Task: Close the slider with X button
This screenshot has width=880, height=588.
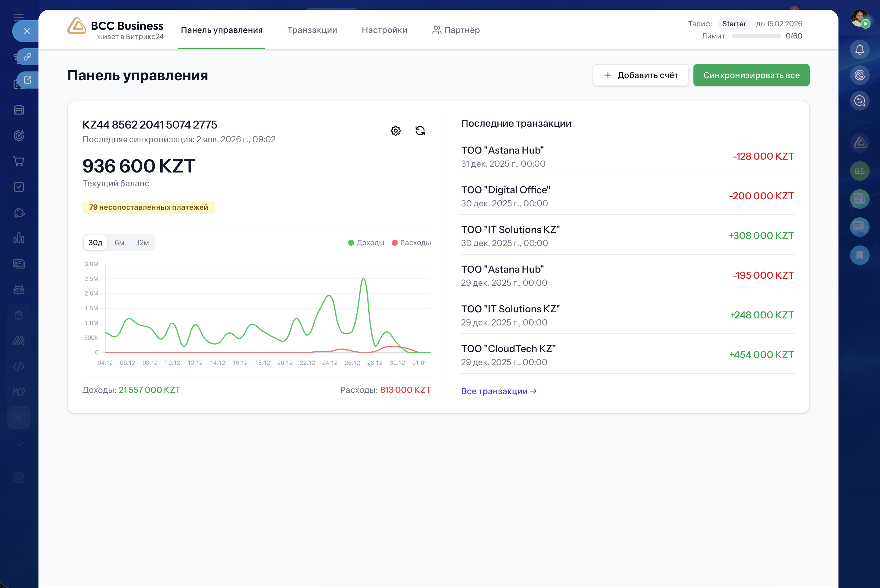Action: click(x=27, y=31)
